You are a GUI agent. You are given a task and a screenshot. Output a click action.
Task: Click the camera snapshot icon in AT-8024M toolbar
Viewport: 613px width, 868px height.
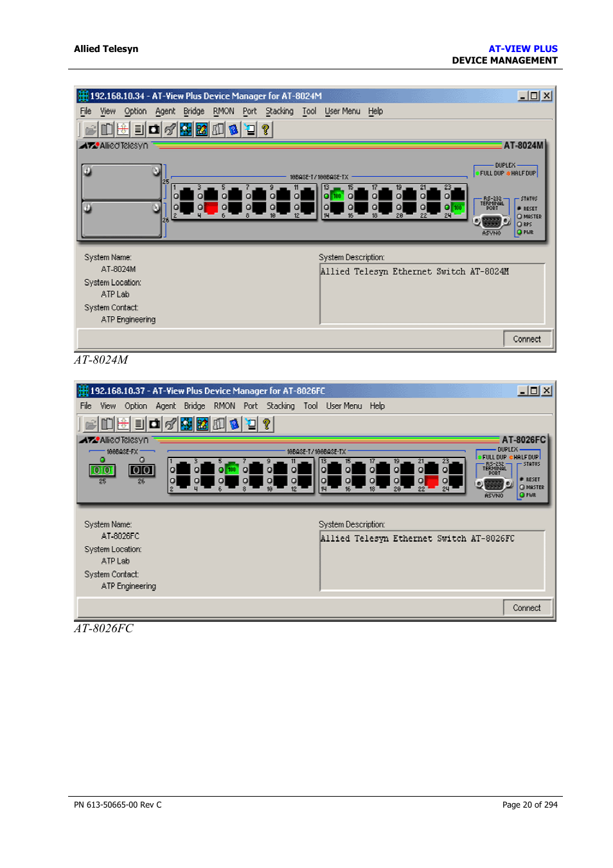point(154,130)
